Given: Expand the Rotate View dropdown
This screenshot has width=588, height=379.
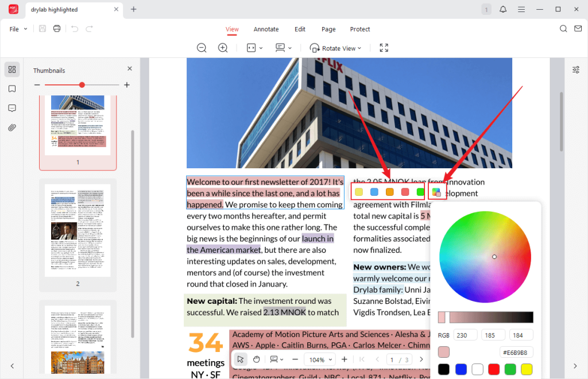Looking at the screenshot, I should pyautogui.click(x=336, y=48).
